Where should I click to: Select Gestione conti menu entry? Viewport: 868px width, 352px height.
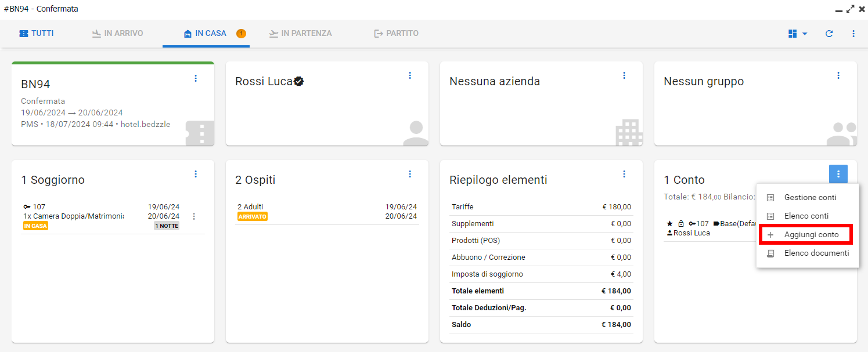(x=810, y=198)
